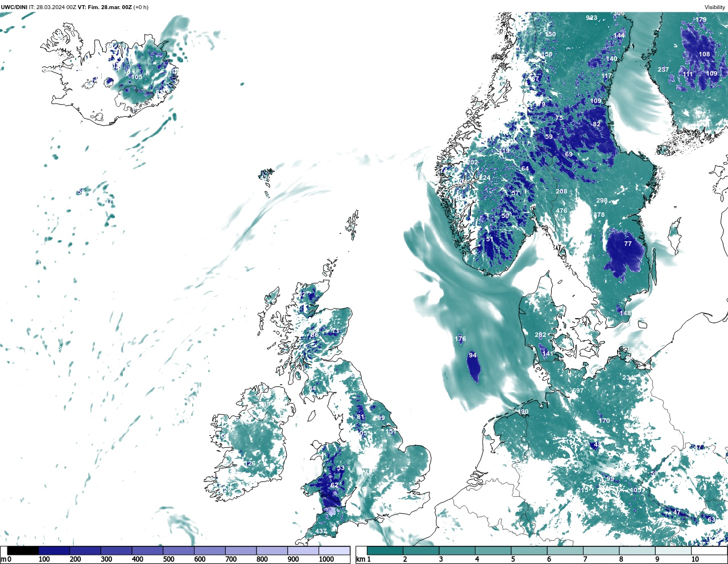Click the "51" value over southern Norway

click(490, 239)
